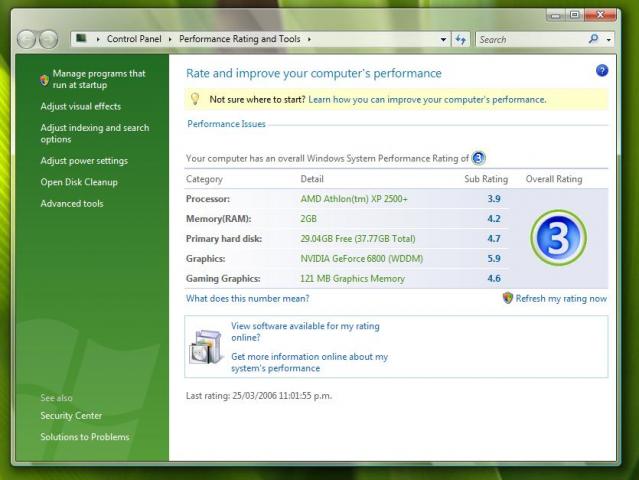639x480 pixels.
Task: Click the software boxes icon
Action: [x=206, y=346]
